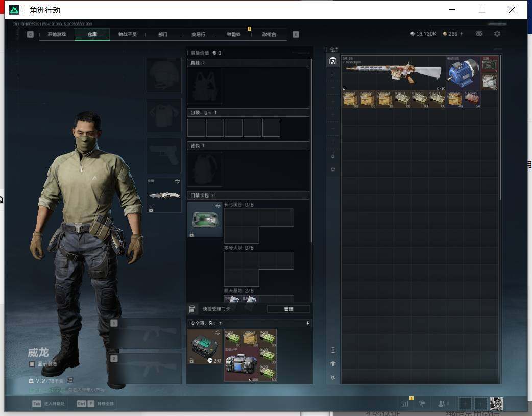This screenshot has height=416, width=532.
Task: Click the player avatar at bottom right
Action: click(x=496, y=404)
